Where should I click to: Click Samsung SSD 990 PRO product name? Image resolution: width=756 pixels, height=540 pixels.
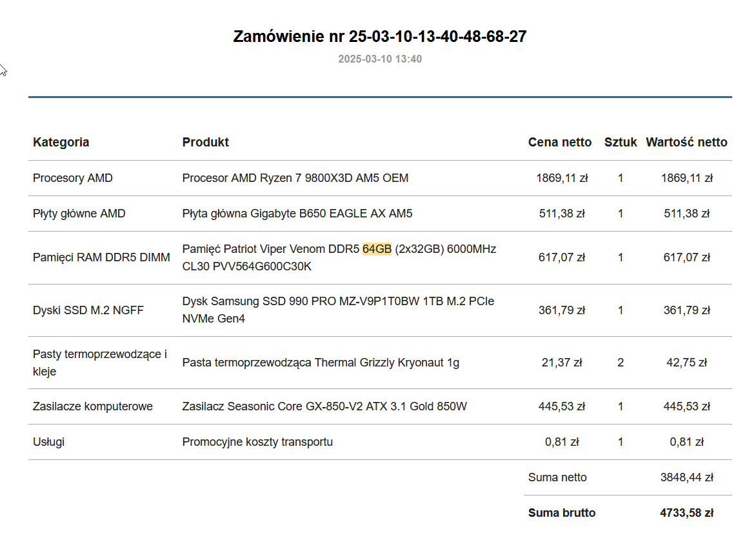338,310
